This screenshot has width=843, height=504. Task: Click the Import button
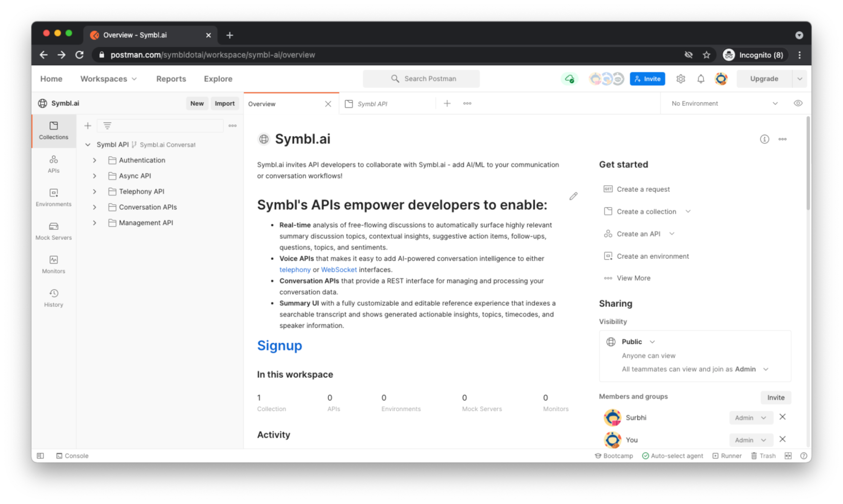click(x=224, y=103)
